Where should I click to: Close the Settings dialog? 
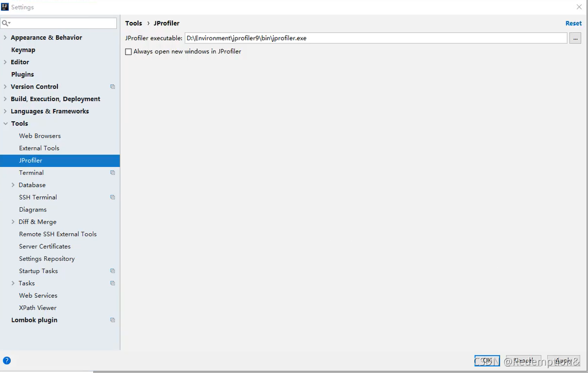[579, 7]
